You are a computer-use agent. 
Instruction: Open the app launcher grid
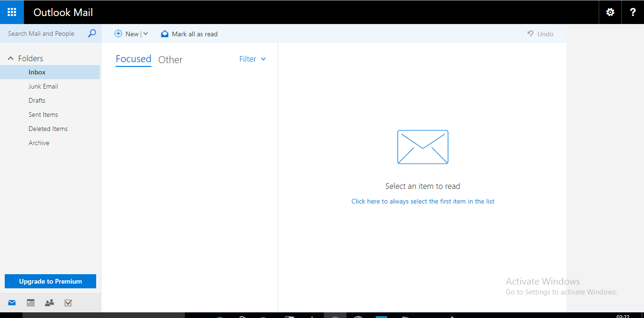(12, 12)
